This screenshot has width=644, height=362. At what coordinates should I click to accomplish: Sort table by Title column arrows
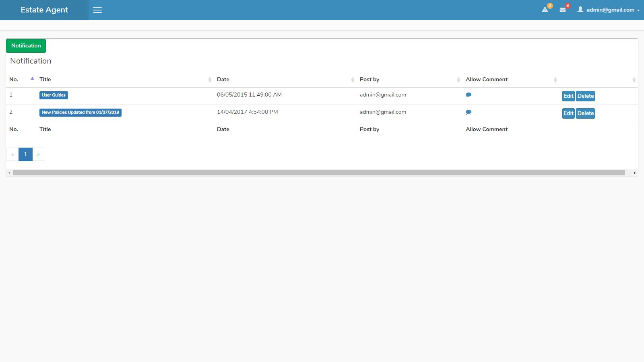click(x=210, y=80)
